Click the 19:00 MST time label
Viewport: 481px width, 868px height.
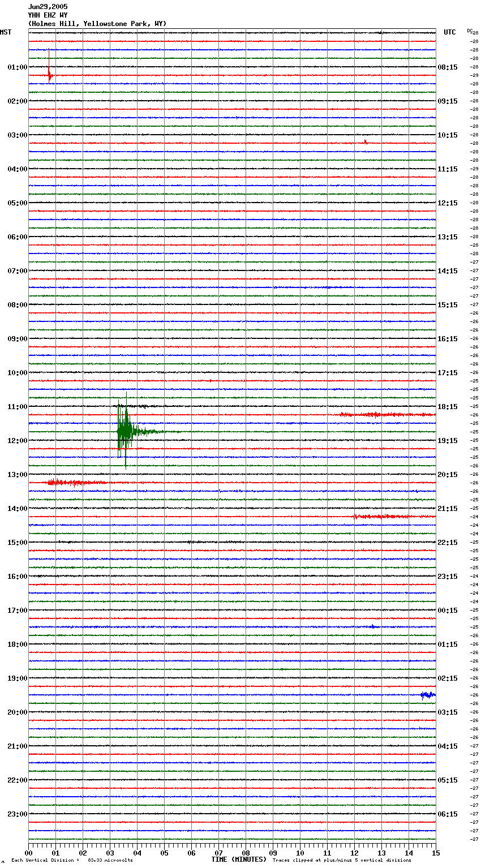[18, 678]
